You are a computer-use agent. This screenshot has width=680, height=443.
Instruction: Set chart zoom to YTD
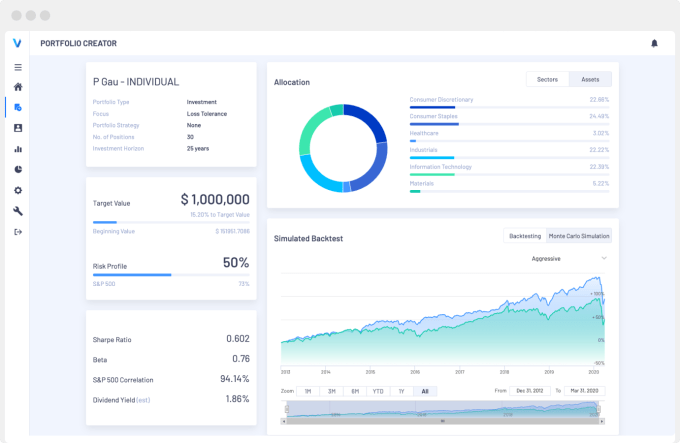[x=378, y=391]
